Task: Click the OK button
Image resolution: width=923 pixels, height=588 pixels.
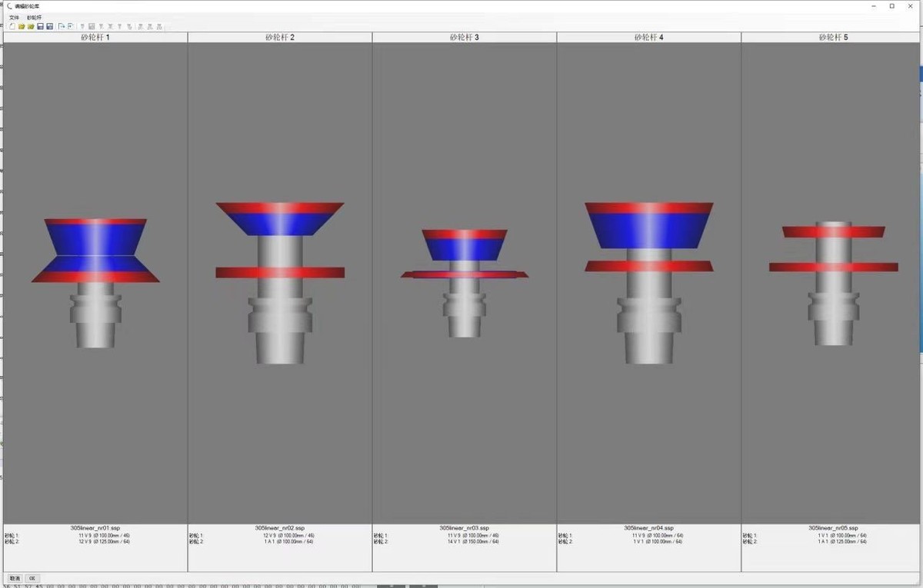Action: point(32,578)
